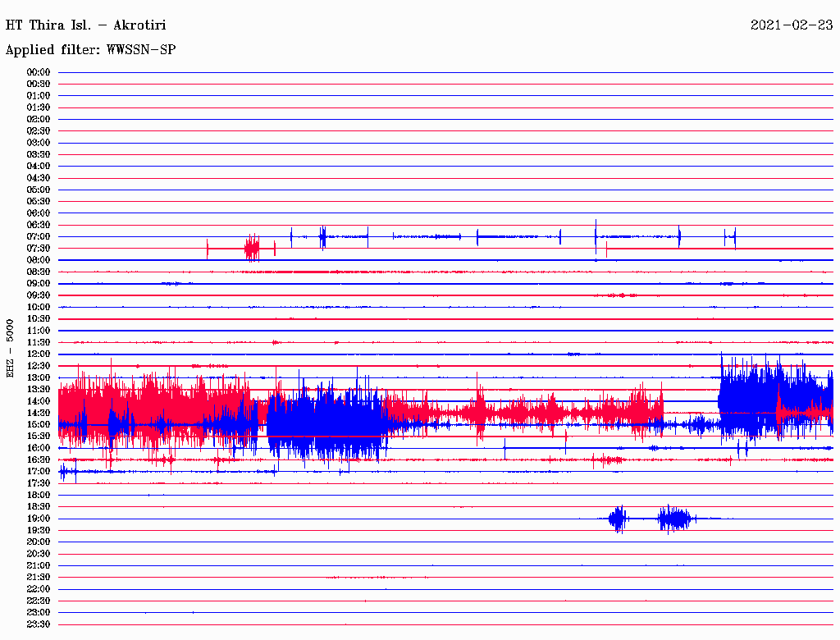Click the 11:00 time label
This screenshot has height=640, width=840.
39,331
